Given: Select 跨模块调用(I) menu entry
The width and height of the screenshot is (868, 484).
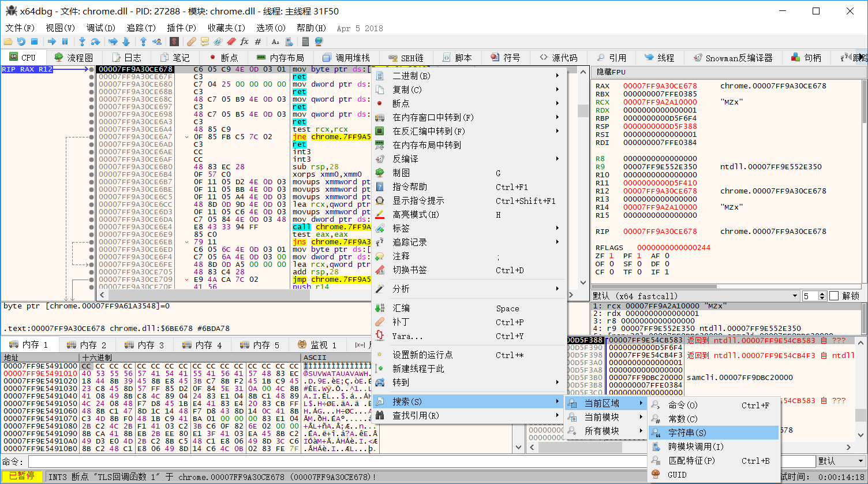Looking at the screenshot, I should point(713,446).
